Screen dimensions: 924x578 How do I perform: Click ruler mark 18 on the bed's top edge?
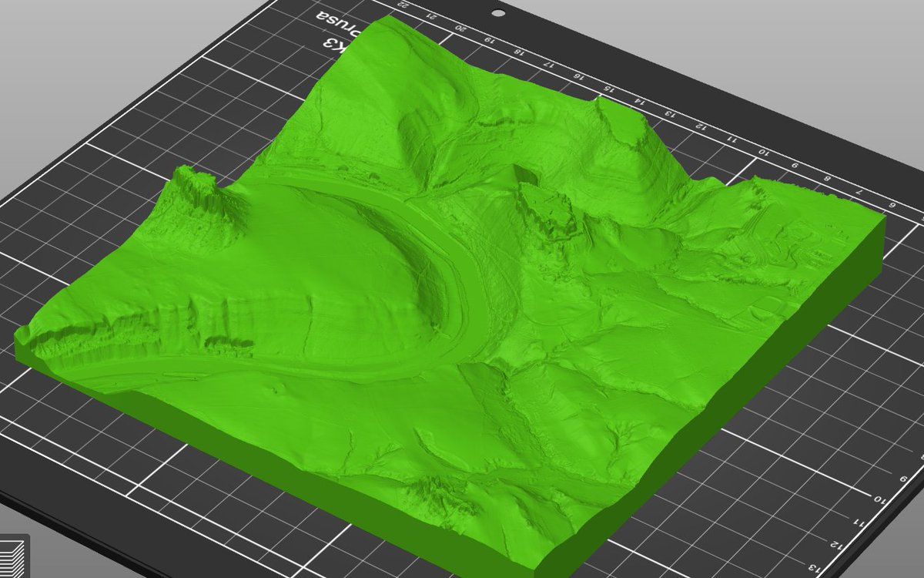pyautogui.click(x=520, y=52)
